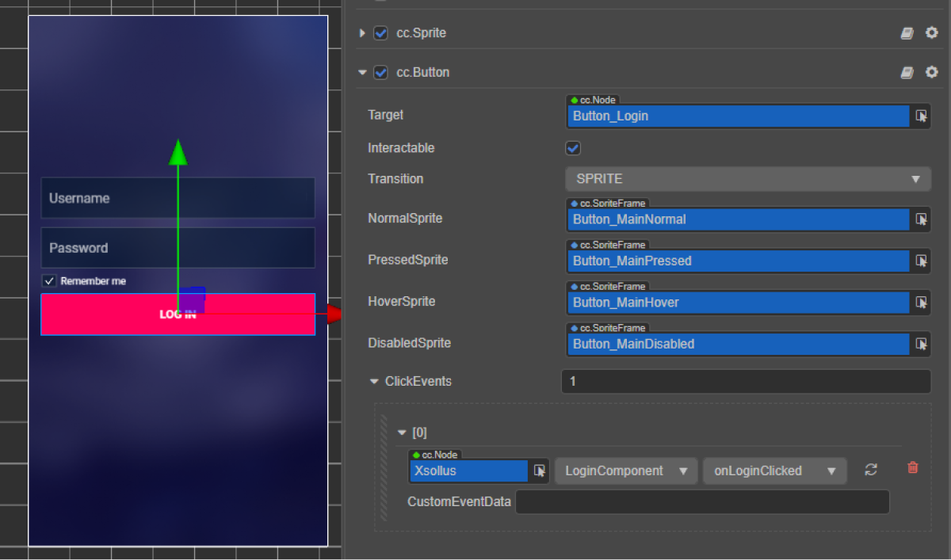
Task: Click the picker icon beside HoverSprite field
Action: point(921,303)
